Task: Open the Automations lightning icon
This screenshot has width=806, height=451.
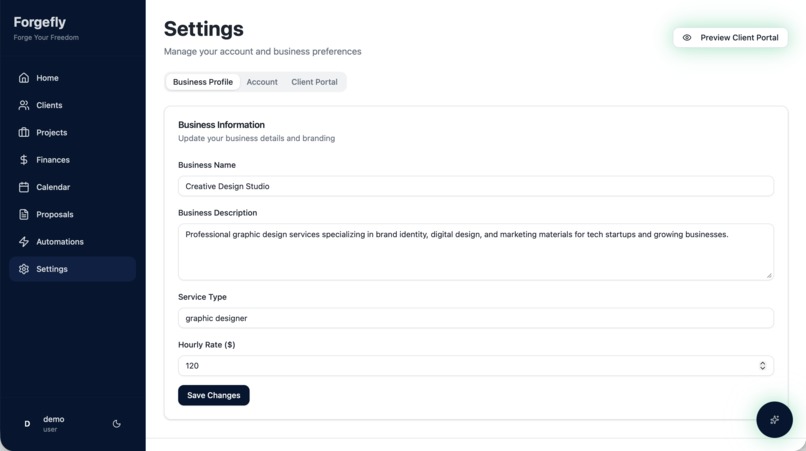Action: coord(24,242)
